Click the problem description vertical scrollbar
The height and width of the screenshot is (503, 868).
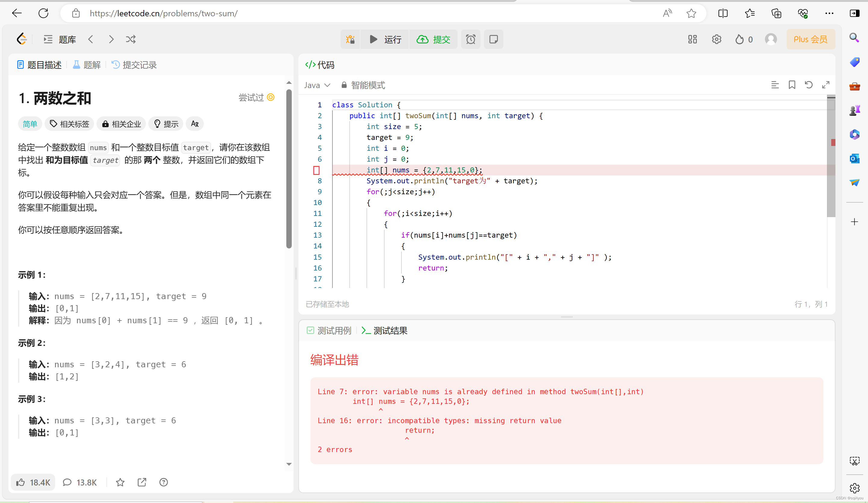click(289, 169)
